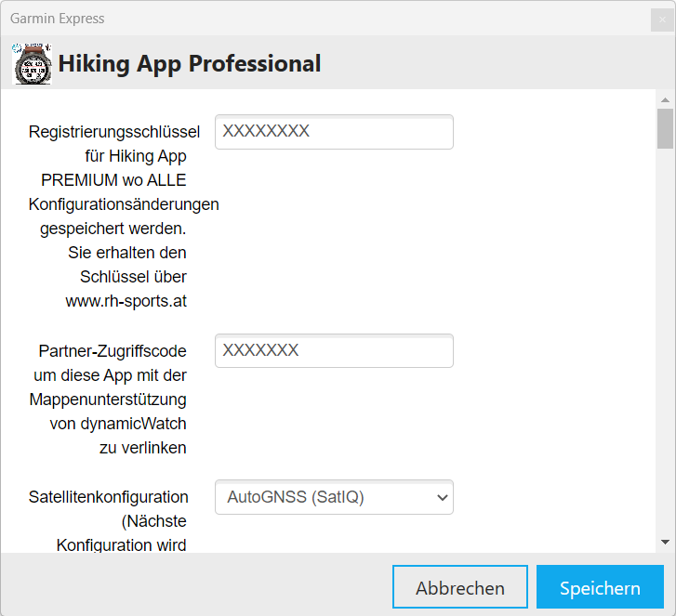This screenshot has height=616, width=676.
Task: Click the scrollbar up arrow
Action: click(665, 99)
